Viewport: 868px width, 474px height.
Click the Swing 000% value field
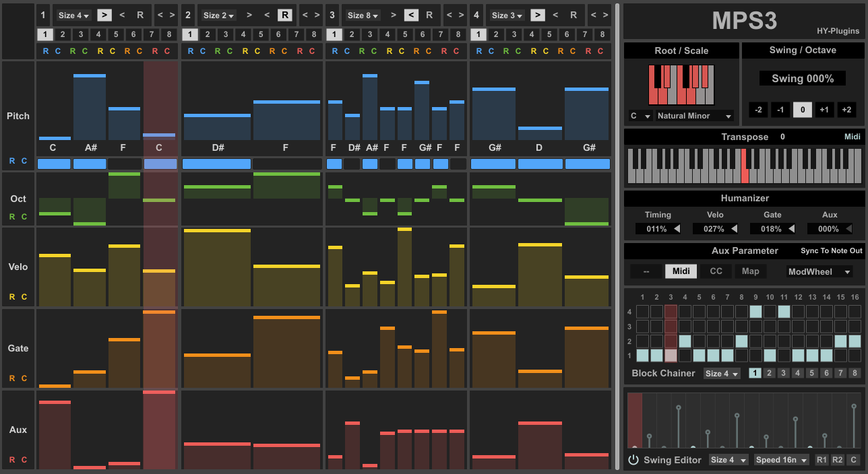tap(803, 79)
